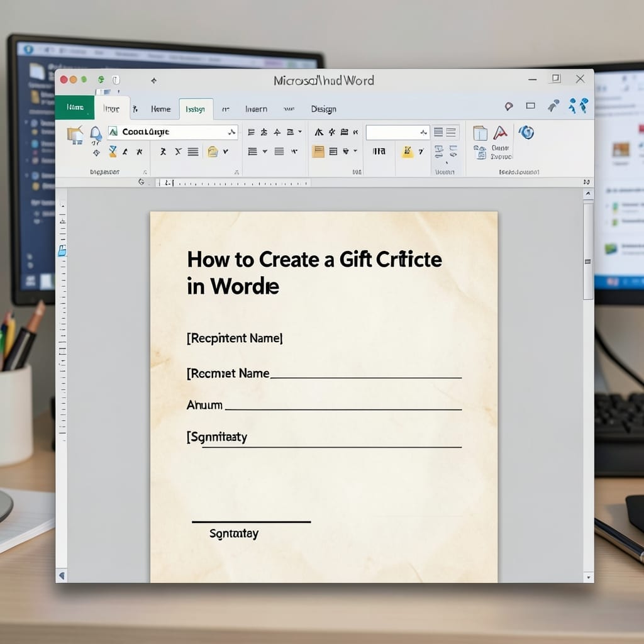Click the left arrow at window's bottom-left
644x644 pixels.
pyautogui.click(x=62, y=576)
